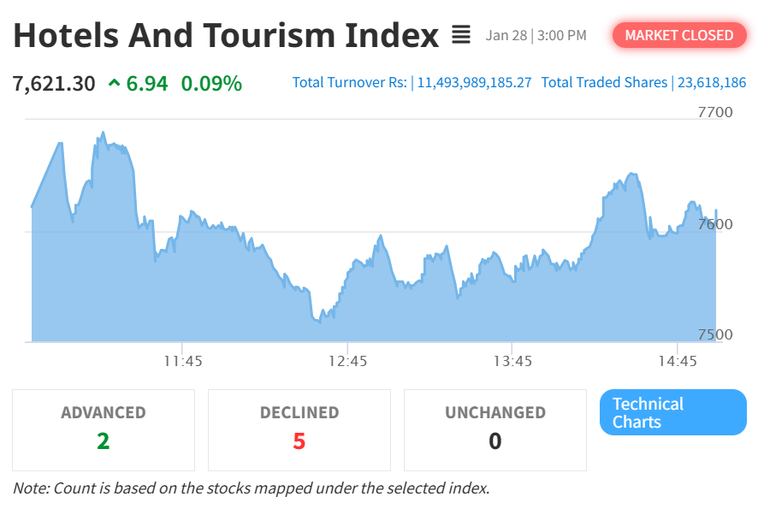Viewport: 758px width, 532px height.
Task: Click the 12:45 time axis label
Action: (347, 361)
